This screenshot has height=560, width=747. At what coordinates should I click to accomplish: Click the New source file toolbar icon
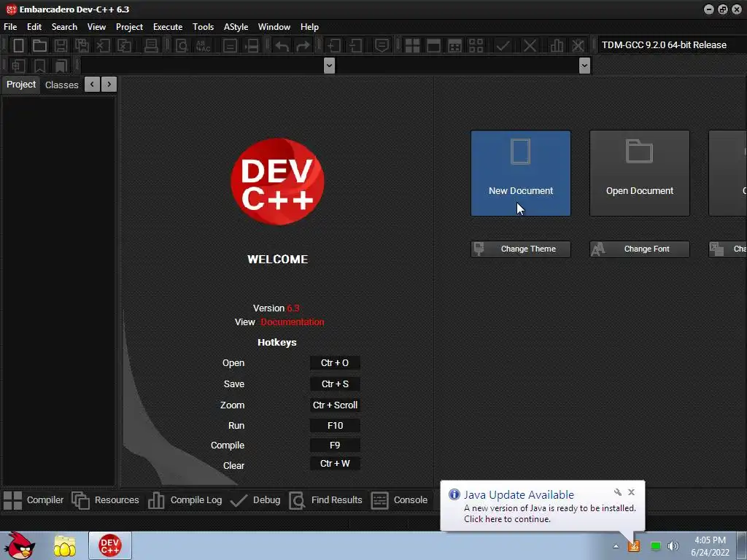(18, 46)
